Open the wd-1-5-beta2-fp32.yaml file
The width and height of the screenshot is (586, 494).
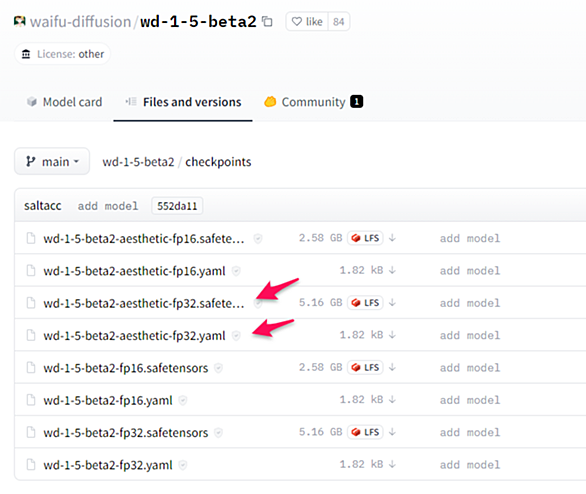pyautogui.click(x=108, y=465)
